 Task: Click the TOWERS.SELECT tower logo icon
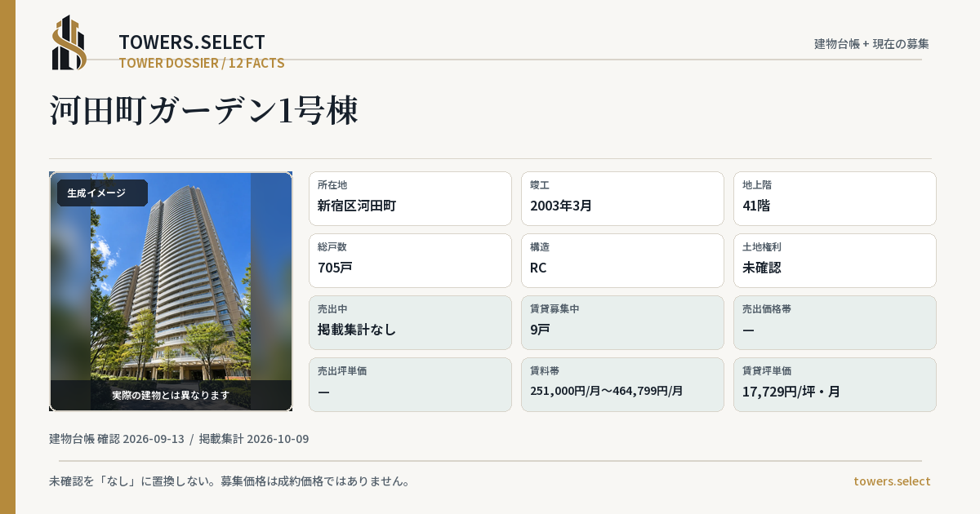69,42
